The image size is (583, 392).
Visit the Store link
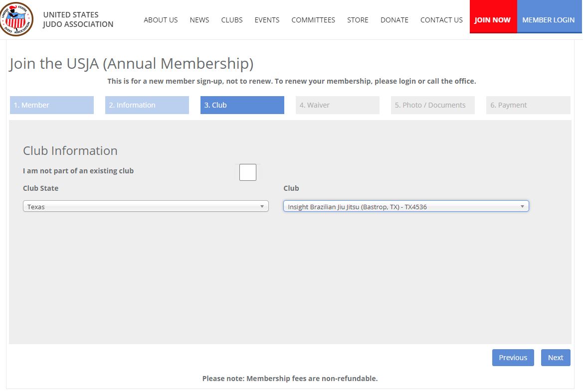click(358, 20)
